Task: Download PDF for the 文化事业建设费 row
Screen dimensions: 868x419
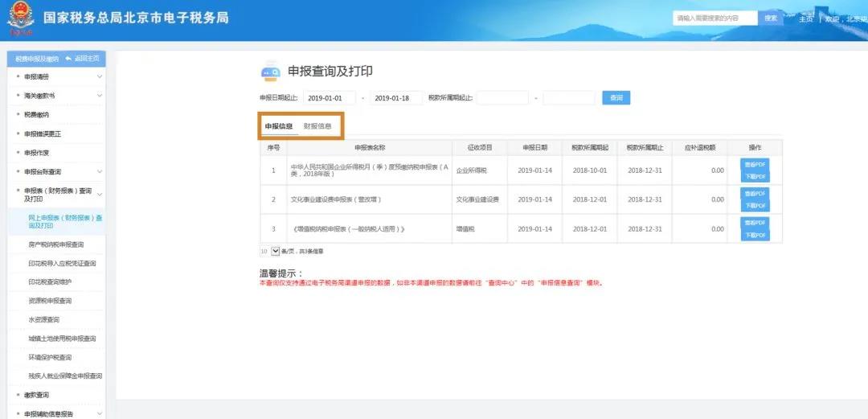Action: point(755,206)
